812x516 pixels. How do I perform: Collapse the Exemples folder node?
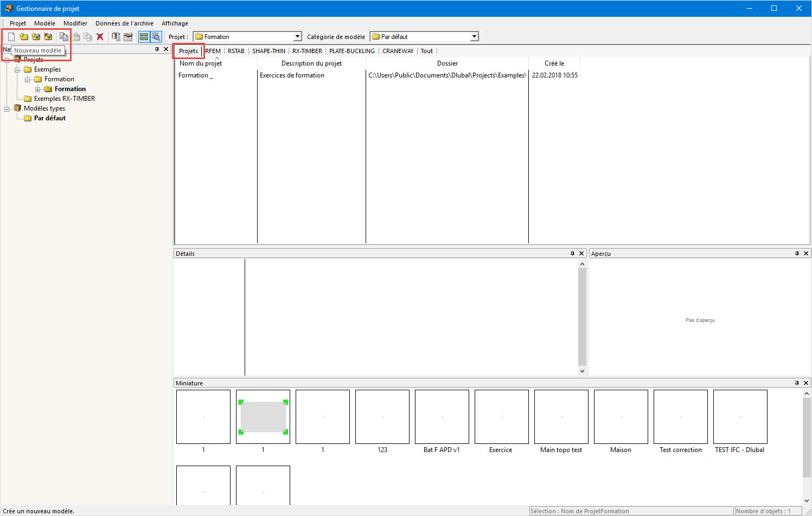coord(17,69)
